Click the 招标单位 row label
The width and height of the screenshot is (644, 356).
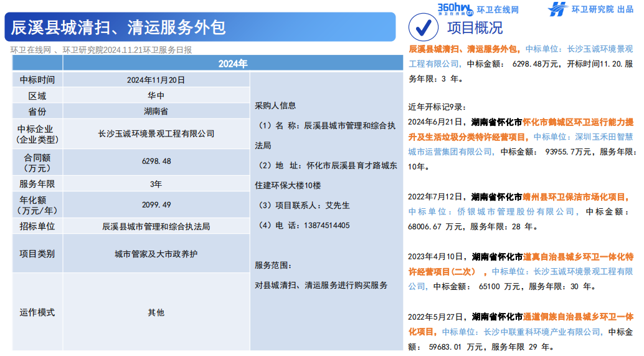[37, 226]
